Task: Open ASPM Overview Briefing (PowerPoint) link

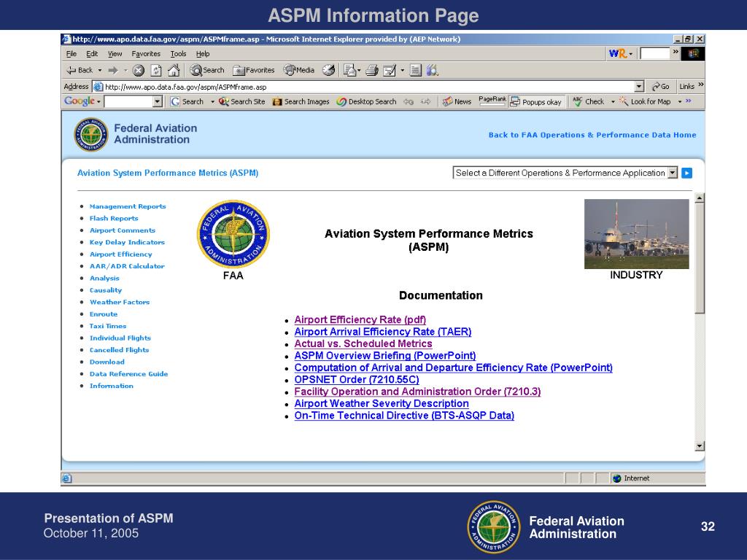Action: point(385,356)
